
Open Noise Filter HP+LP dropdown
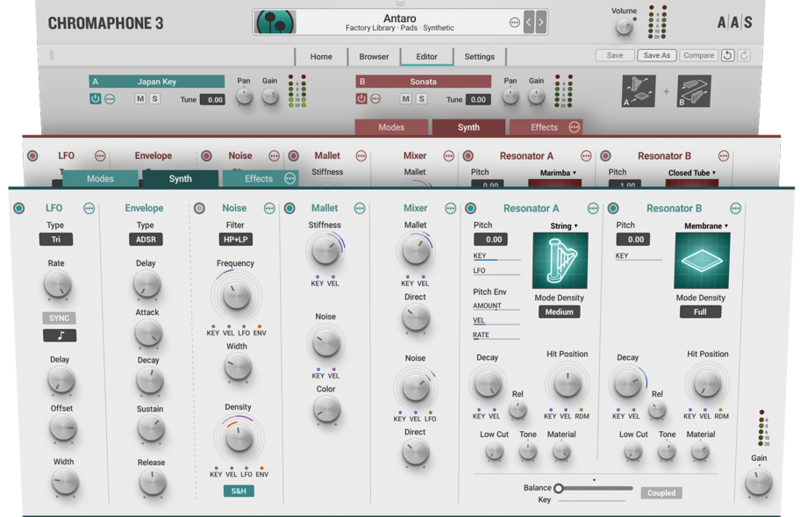click(236, 240)
